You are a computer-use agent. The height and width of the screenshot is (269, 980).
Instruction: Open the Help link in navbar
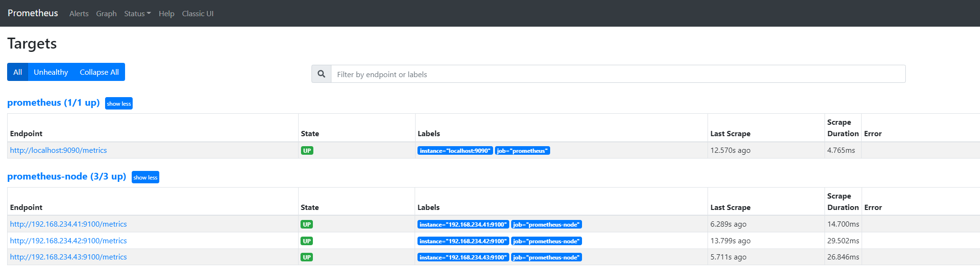pyautogui.click(x=166, y=14)
